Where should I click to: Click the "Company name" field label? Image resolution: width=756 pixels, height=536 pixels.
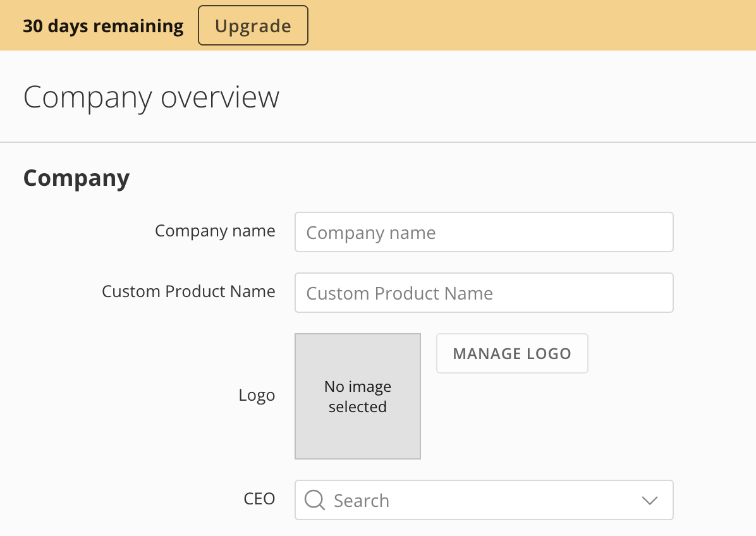215,231
